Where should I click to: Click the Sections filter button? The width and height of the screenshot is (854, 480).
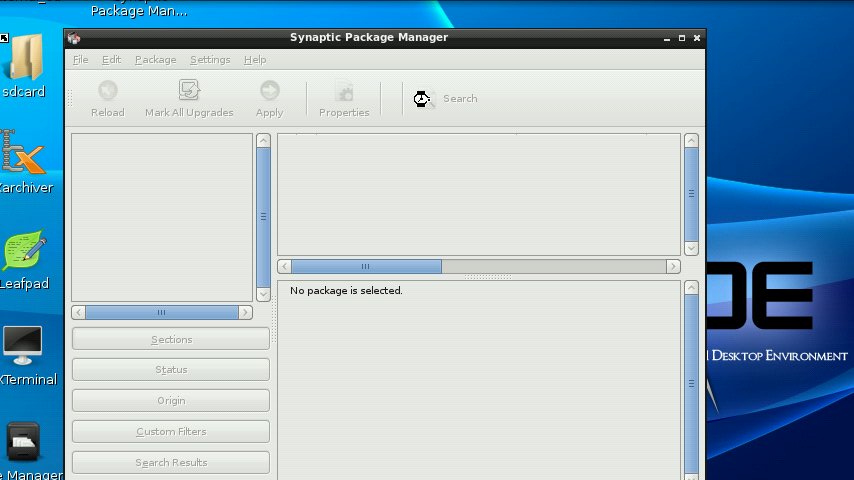click(171, 339)
